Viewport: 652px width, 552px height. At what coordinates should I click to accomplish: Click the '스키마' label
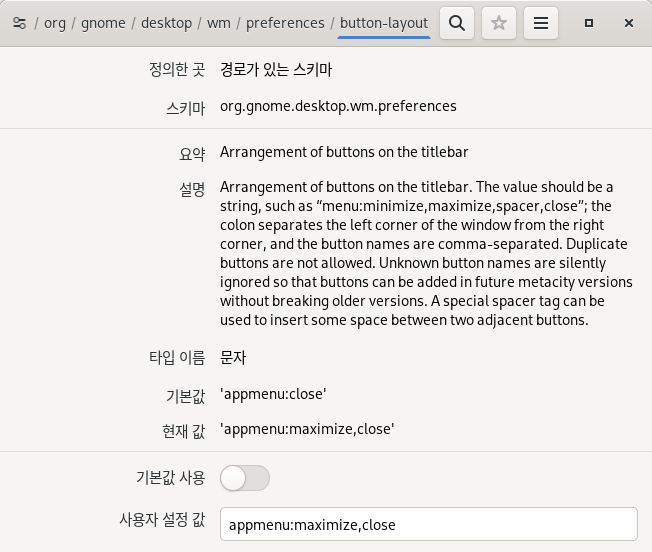click(x=186, y=108)
